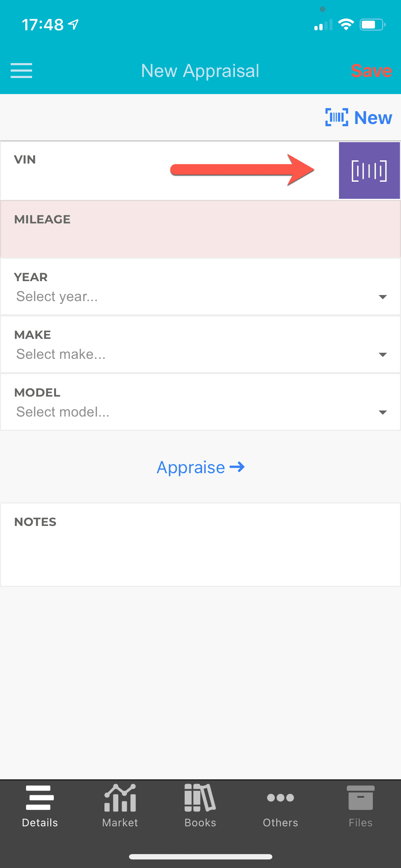Viewport: 401px width, 868px height.
Task: Select the Details tab icon
Action: tap(40, 797)
